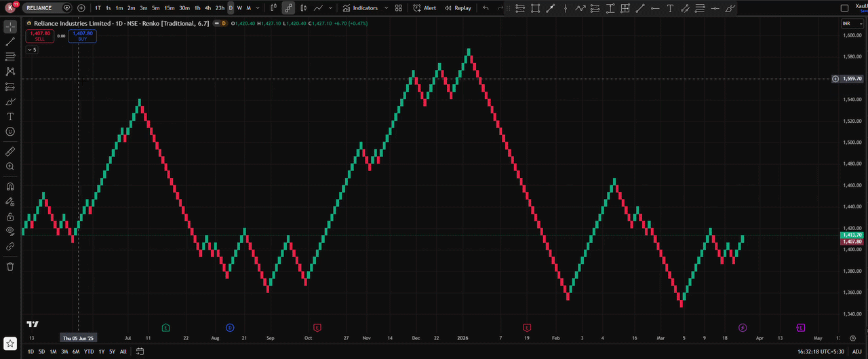The image size is (868, 359).
Task: Switch to 5m interval
Action: (155, 8)
